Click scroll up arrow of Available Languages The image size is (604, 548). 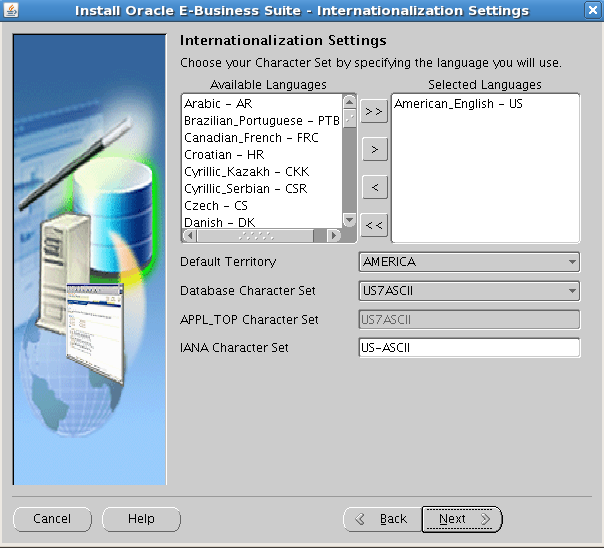[349, 102]
